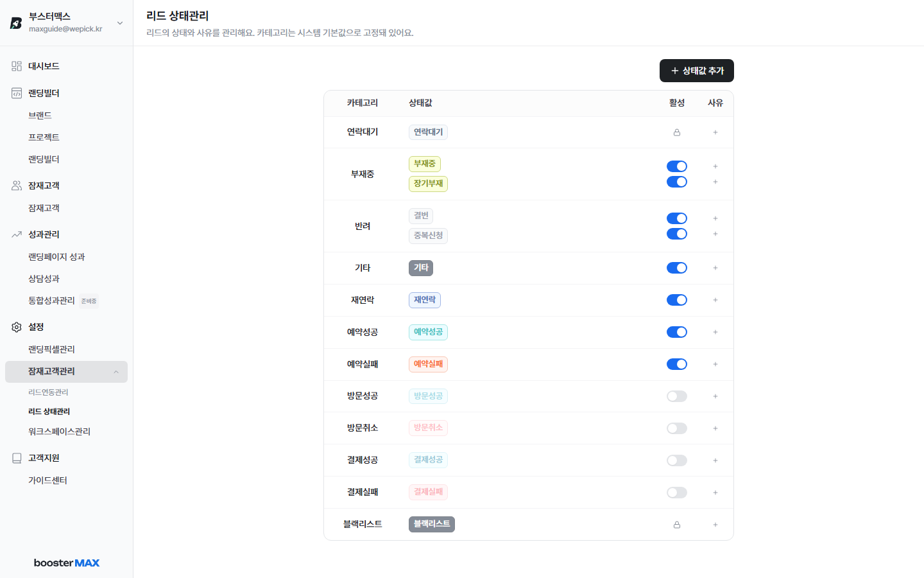Enable the 방문성공 status toggle

(677, 396)
